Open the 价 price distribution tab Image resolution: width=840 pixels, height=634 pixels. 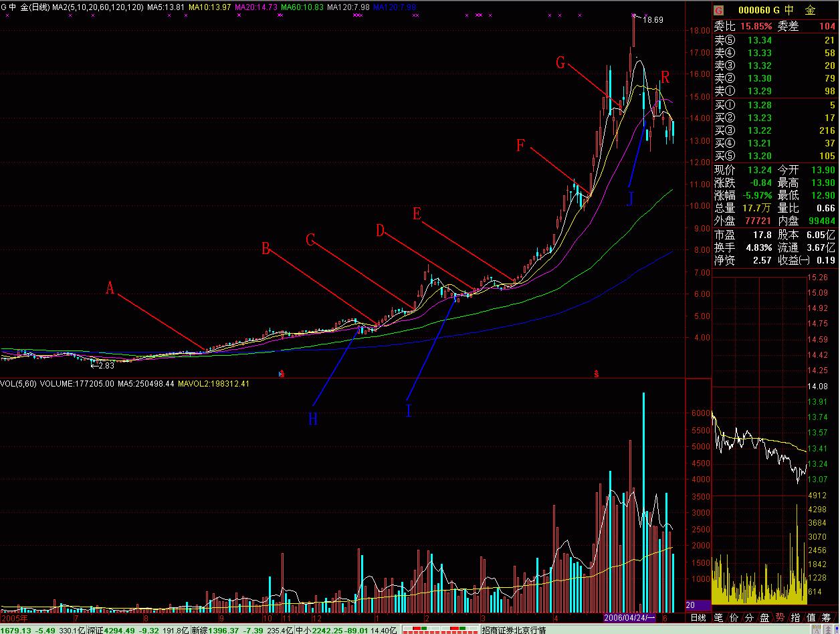tap(734, 617)
